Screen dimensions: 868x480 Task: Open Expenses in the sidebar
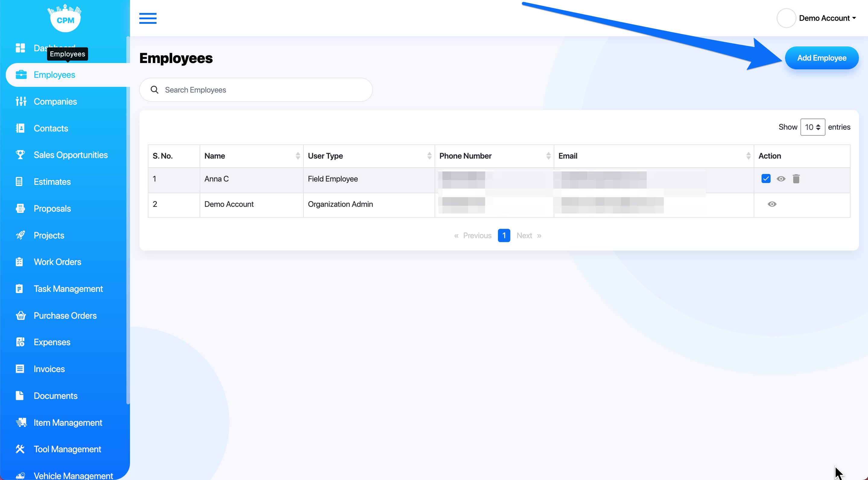coord(52,342)
